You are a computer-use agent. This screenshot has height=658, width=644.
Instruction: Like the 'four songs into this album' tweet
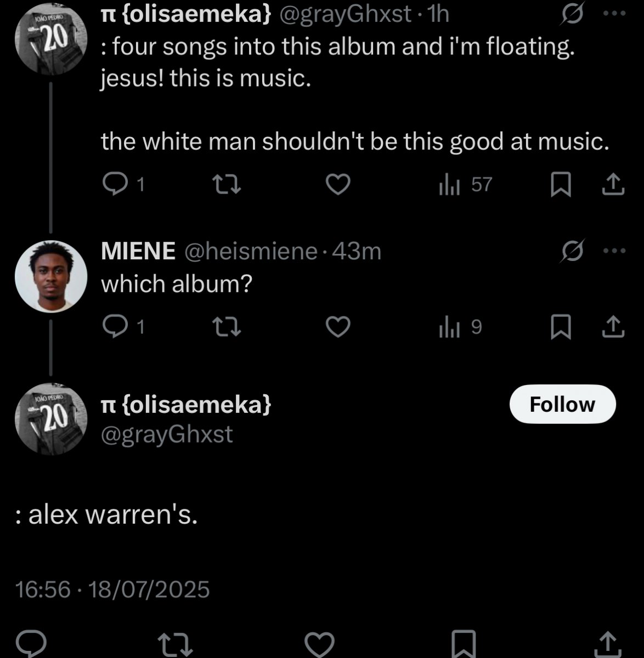[338, 185]
